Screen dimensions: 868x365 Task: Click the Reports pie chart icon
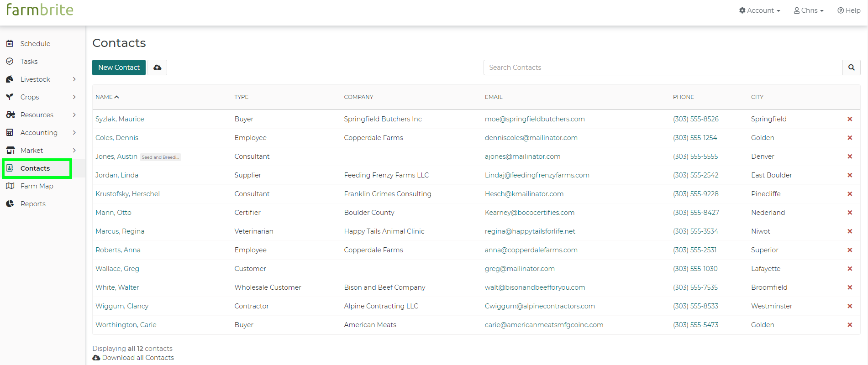click(x=10, y=204)
